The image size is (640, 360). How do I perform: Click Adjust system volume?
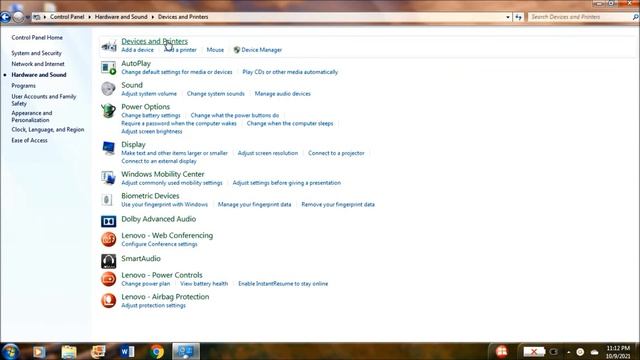(149, 93)
